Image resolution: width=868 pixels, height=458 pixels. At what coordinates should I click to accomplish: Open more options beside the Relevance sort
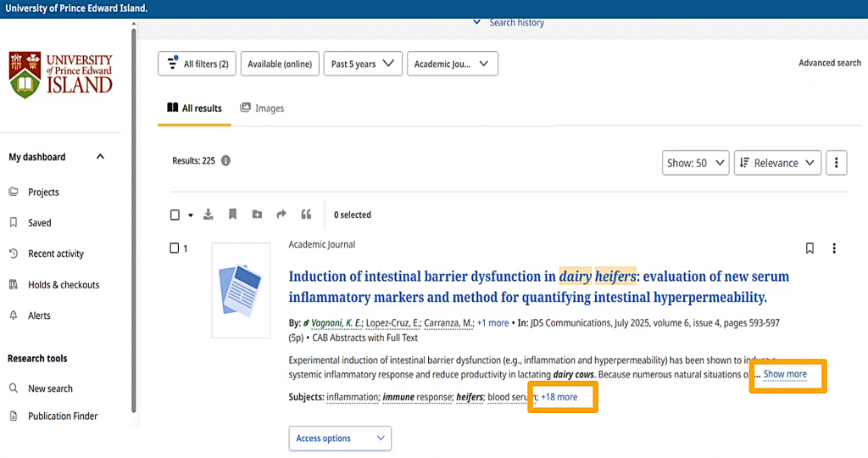(836, 163)
